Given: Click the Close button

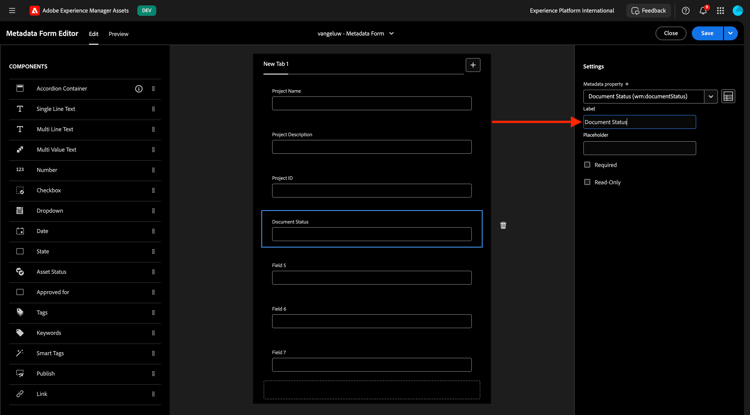Looking at the screenshot, I should click(671, 33).
